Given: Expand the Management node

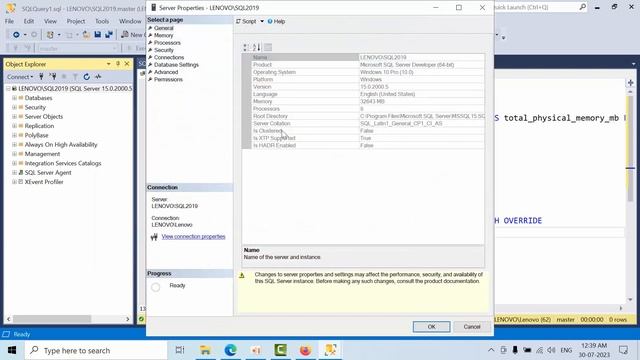Looking at the screenshot, I should (x=14, y=154).
